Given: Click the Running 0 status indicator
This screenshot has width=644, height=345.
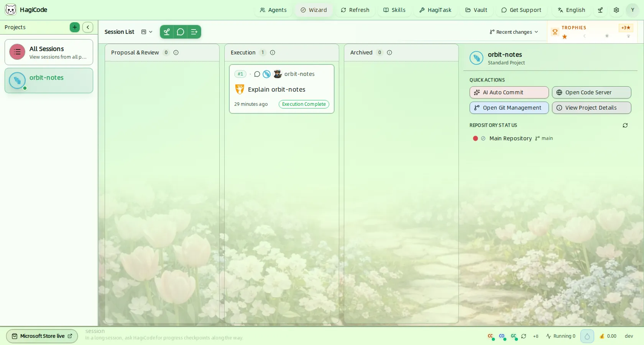Looking at the screenshot, I should (x=561, y=336).
